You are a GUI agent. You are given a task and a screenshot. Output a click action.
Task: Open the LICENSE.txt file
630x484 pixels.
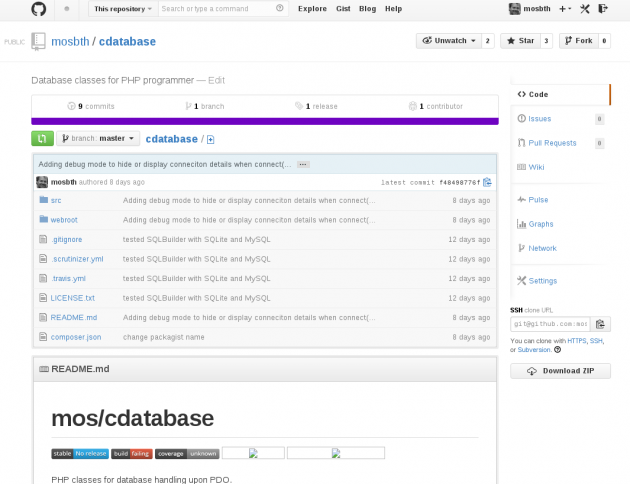(x=73, y=298)
